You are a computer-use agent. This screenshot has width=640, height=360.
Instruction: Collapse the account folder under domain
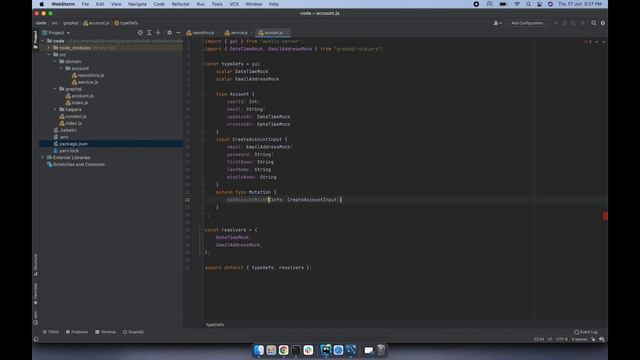click(x=61, y=68)
